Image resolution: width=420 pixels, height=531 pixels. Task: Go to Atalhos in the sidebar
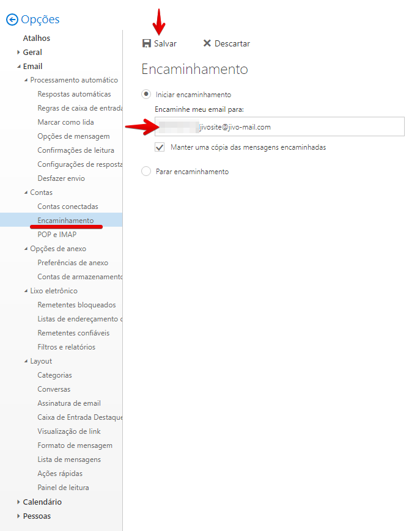click(37, 38)
